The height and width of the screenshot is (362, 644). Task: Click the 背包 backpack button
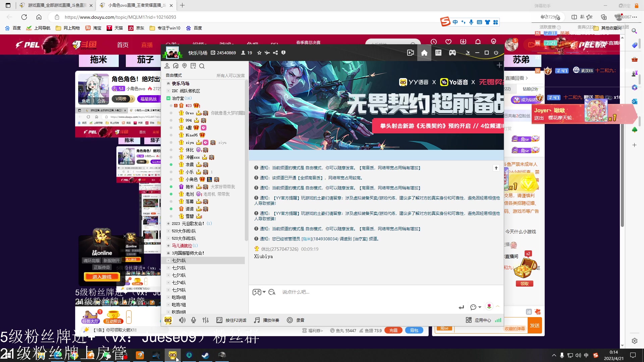(414, 330)
